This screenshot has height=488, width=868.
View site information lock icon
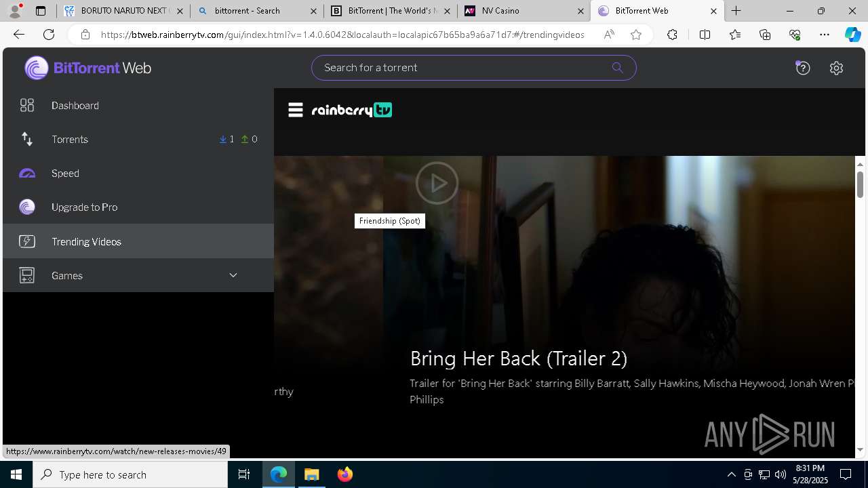tap(85, 35)
